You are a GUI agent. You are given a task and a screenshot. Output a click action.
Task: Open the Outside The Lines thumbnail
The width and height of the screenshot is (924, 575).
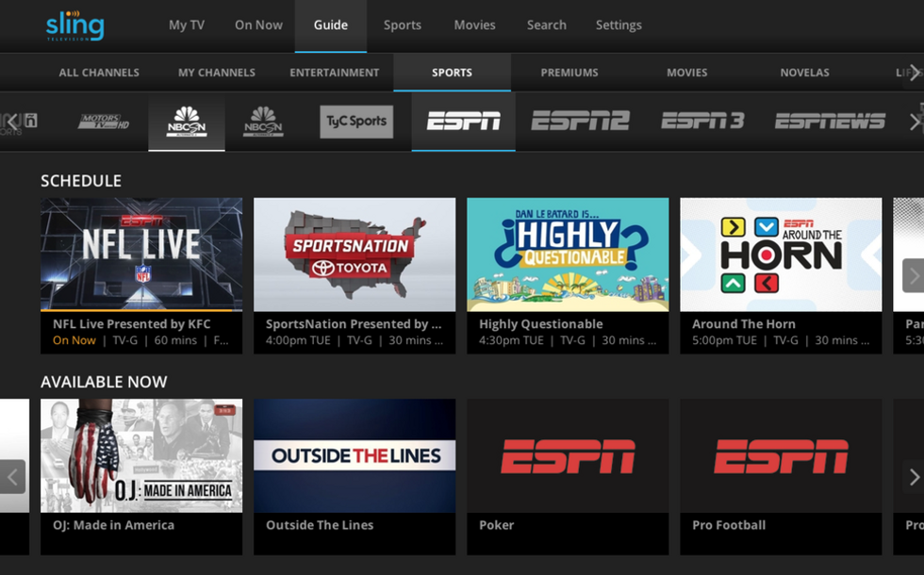[355, 456]
